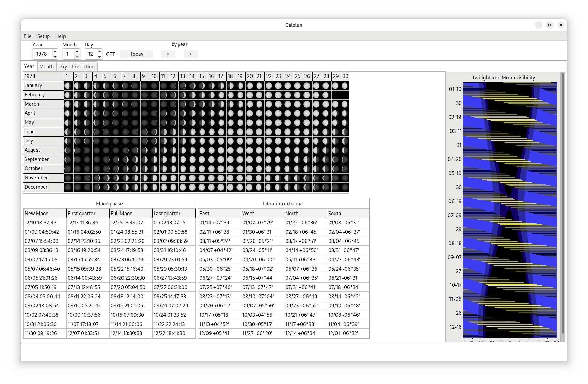Viewport: 588px width, 384px height.
Task: Click the Twilight panel vertical scrollbar
Action: point(563,203)
